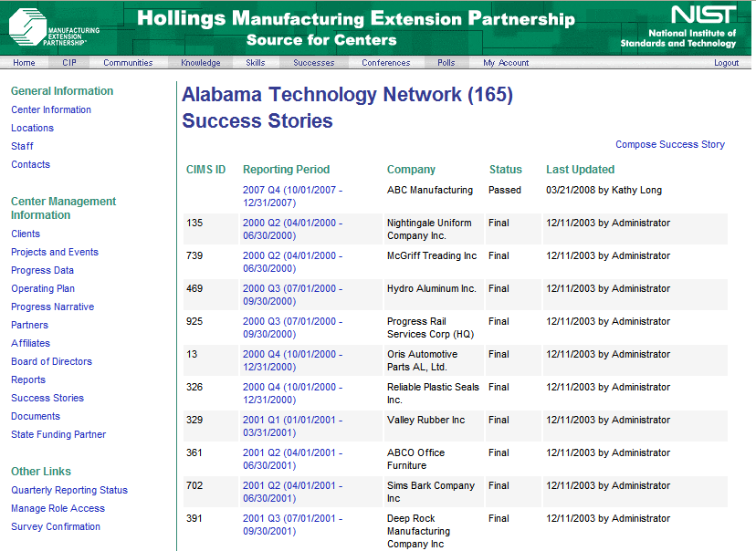The height and width of the screenshot is (551, 756).
Task: Open the 2000 Q3 reporting period for Hydro Aluminum
Action: pyautogui.click(x=293, y=295)
